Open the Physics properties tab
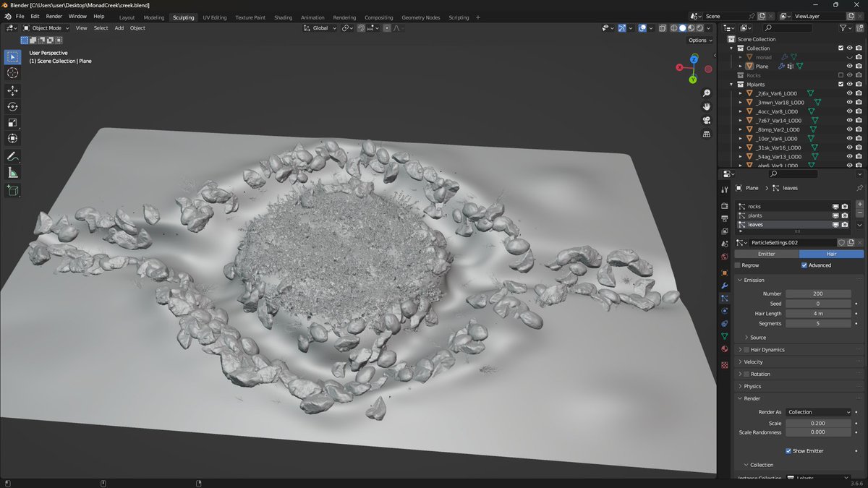 (725, 311)
